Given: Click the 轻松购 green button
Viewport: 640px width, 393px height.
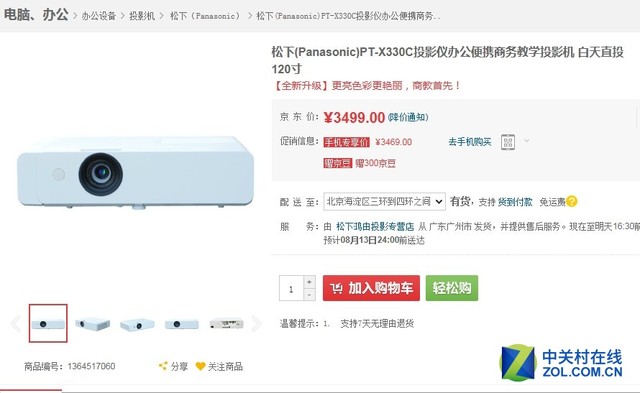Looking at the screenshot, I should [x=451, y=288].
